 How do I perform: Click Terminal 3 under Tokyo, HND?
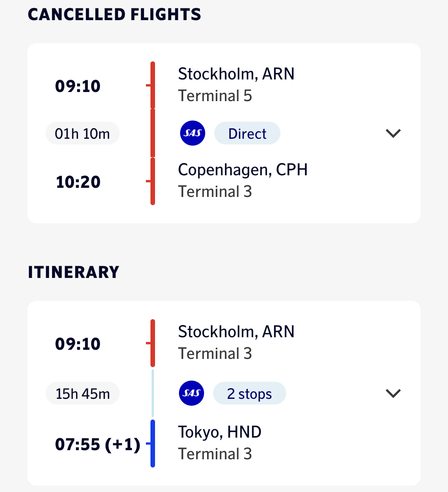pyautogui.click(x=215, y=454)
